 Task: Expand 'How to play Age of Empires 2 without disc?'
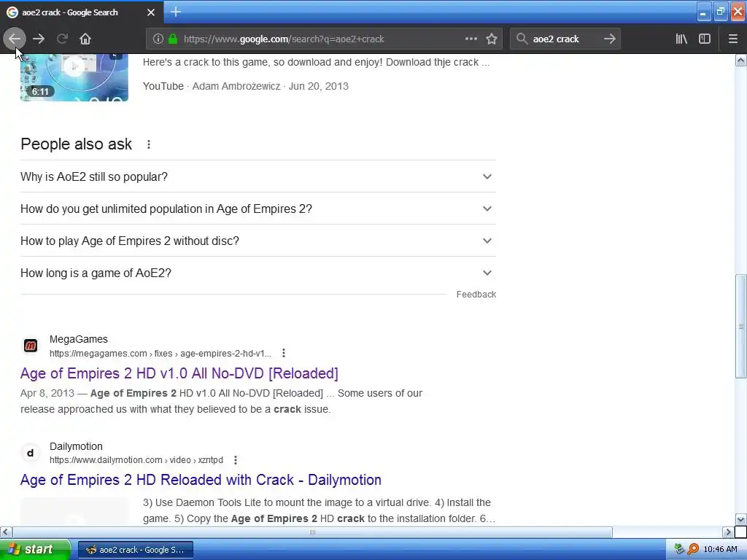coord(258,241)
